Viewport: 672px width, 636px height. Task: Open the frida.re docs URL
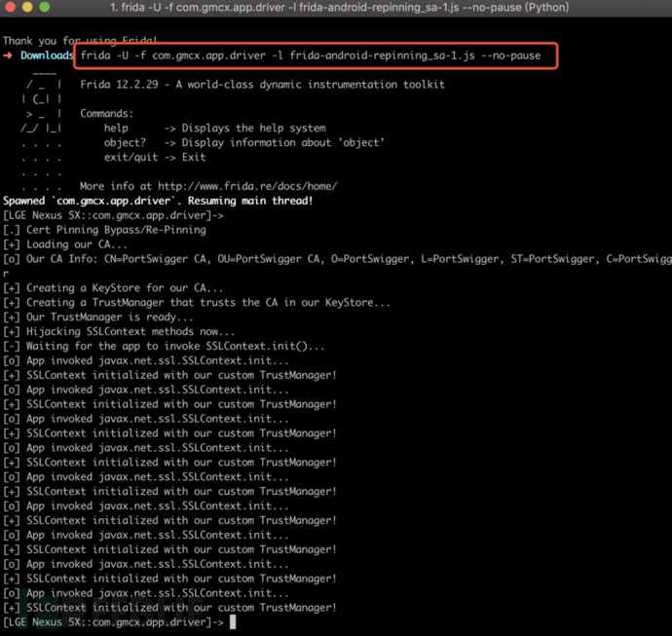[247, 186]
